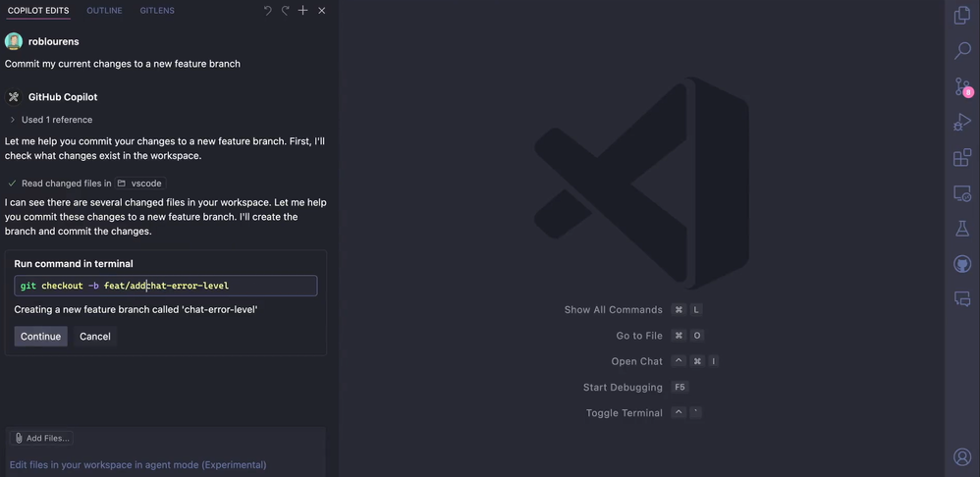Expand the Used 1 reference section

pos(51,120)
